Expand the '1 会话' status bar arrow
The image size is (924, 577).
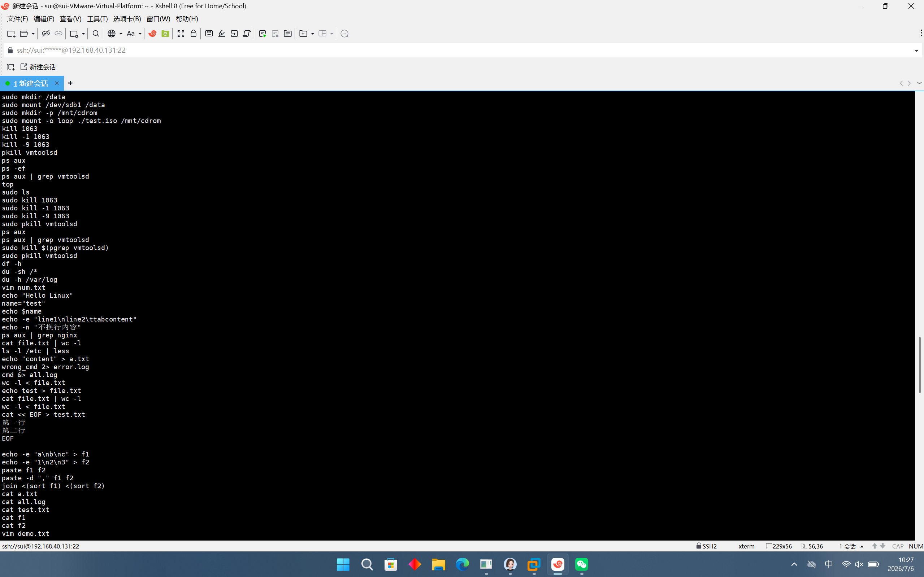(862, 546)
